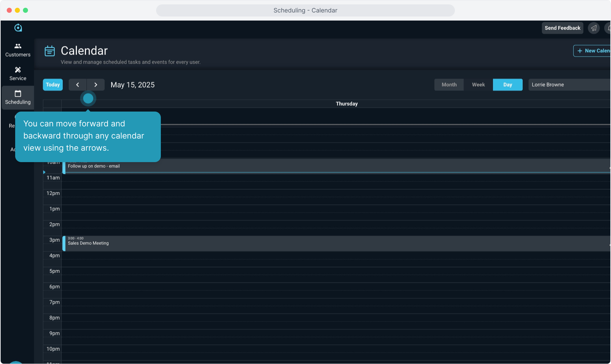Click the paper plane icon in header
Viewport: 611px width, 364px height.
click(594, 28)
